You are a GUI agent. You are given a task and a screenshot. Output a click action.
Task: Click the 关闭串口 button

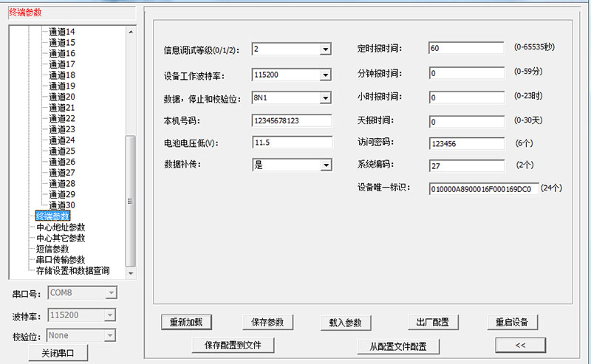pyautogui.click(x=58, y=353)
